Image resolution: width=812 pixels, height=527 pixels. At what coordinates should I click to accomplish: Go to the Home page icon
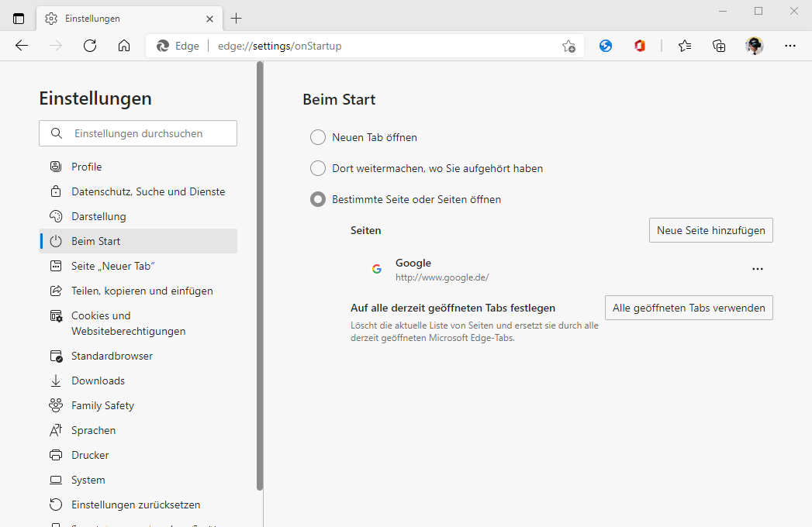coord(124,46)
